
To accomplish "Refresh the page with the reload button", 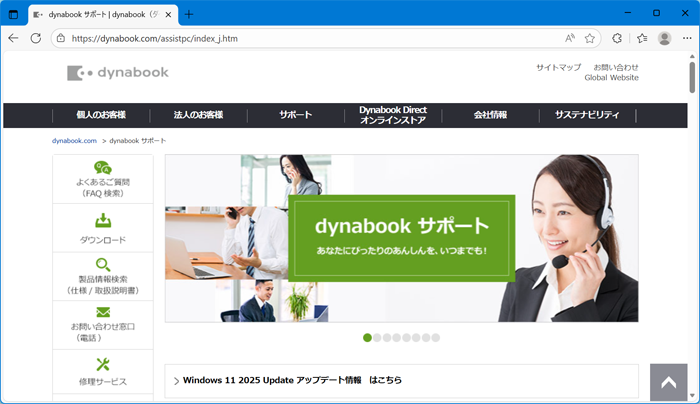I will (x=36, y=38).
